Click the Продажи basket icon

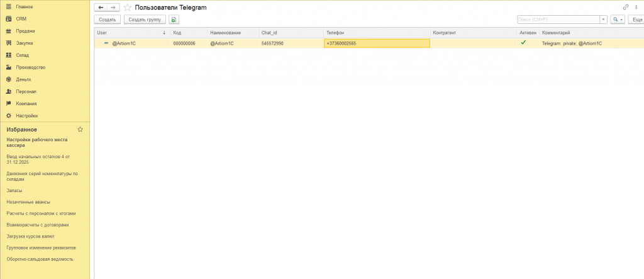9,31
